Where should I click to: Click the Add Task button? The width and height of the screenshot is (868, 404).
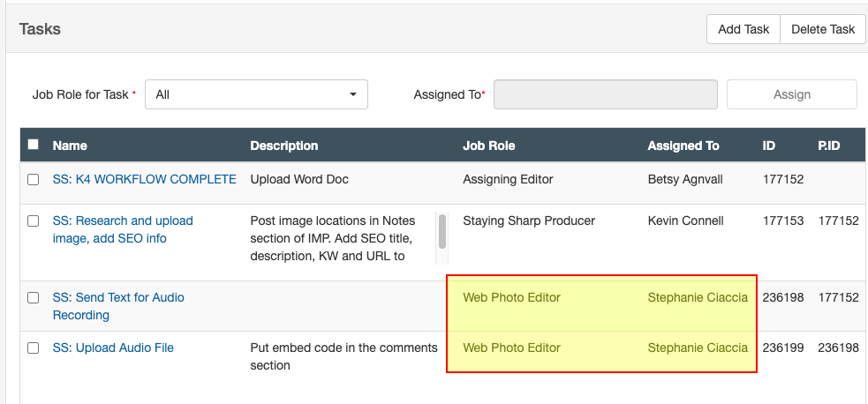pos(743,29)
